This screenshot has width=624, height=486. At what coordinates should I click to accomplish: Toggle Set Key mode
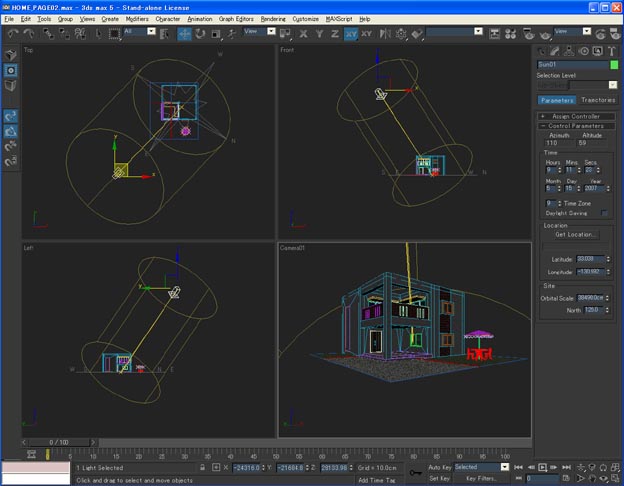point(439,478)
